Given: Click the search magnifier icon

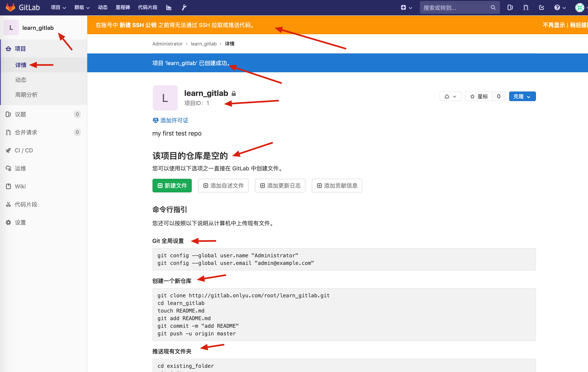Looking at the screenshot, I should point(493,8).
